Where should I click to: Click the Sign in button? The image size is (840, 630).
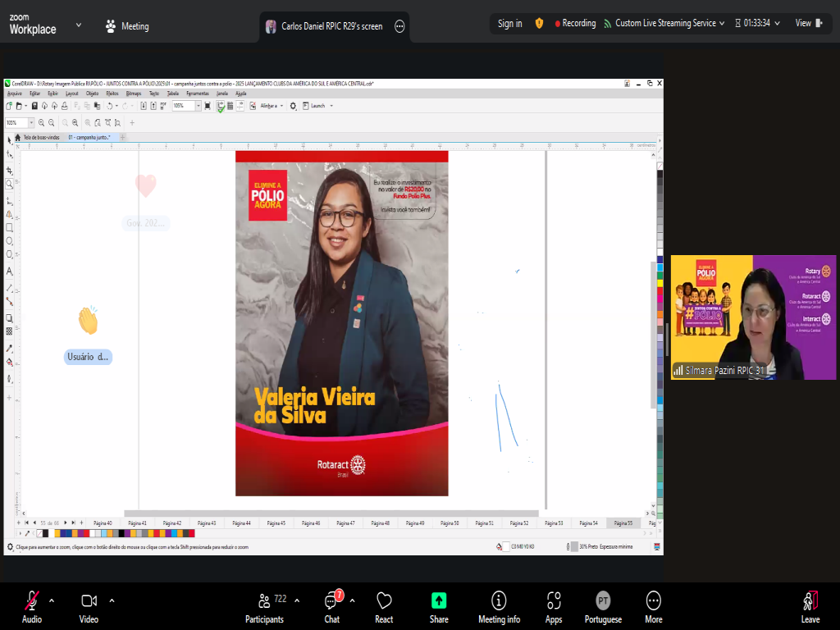coord(509,23)
